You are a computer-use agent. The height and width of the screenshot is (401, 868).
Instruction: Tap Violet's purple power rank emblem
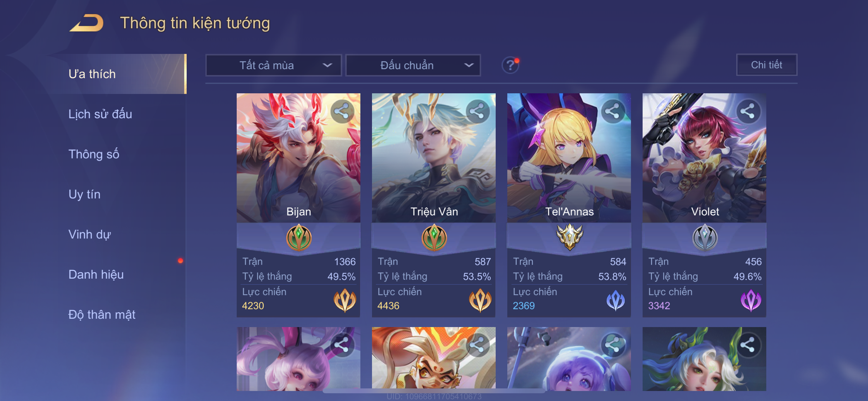point(751,300)
